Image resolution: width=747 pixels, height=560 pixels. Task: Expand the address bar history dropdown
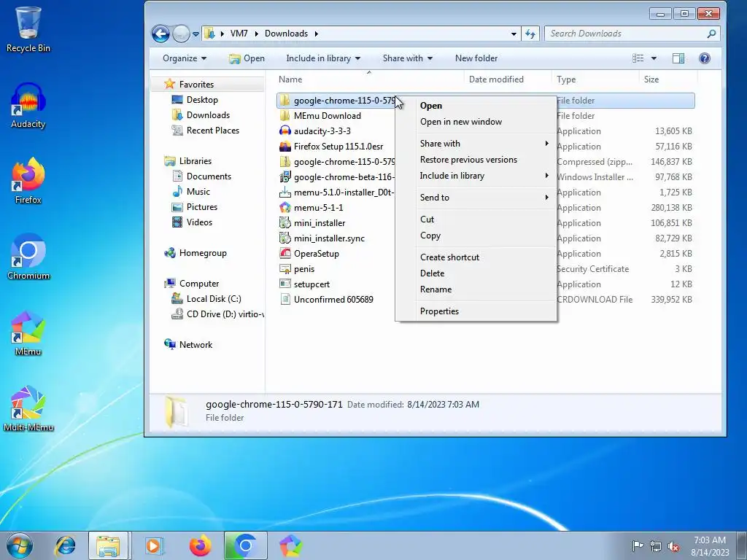click(x=514, y=34)
